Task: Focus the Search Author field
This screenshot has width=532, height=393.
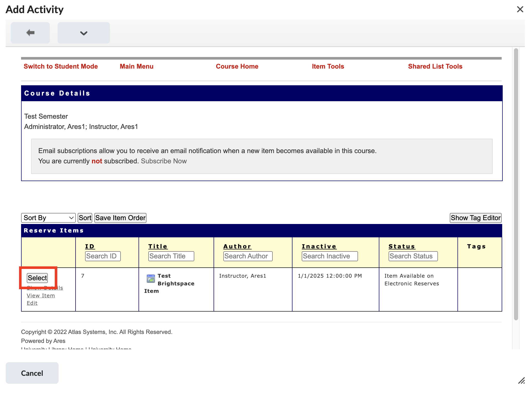Action: click(248, 256)
